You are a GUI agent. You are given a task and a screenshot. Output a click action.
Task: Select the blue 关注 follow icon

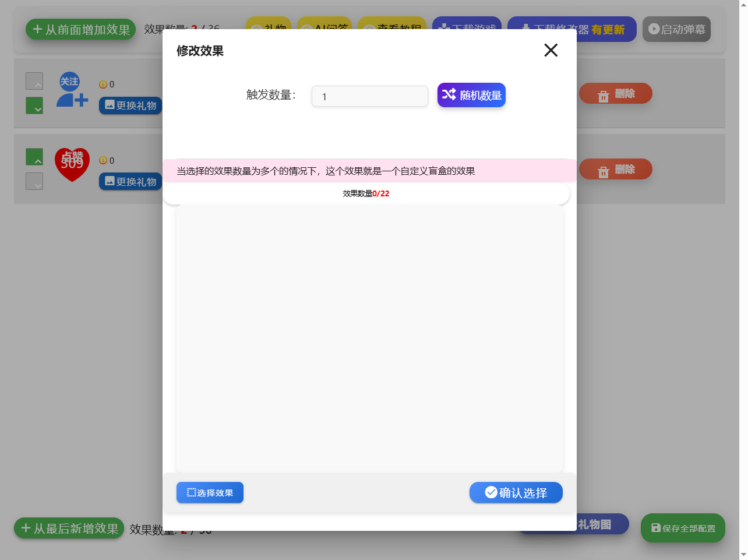pyautogui.click(x=72, y=90)
